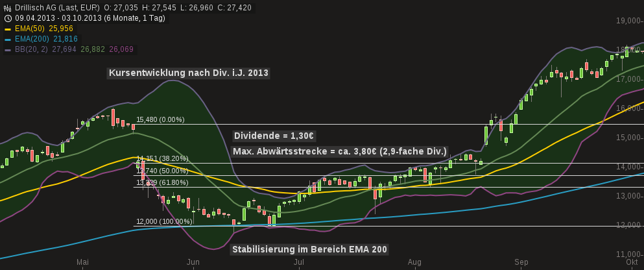Click Fibonacci label '14,151 (38.20%)'

[x=162, y=158]
